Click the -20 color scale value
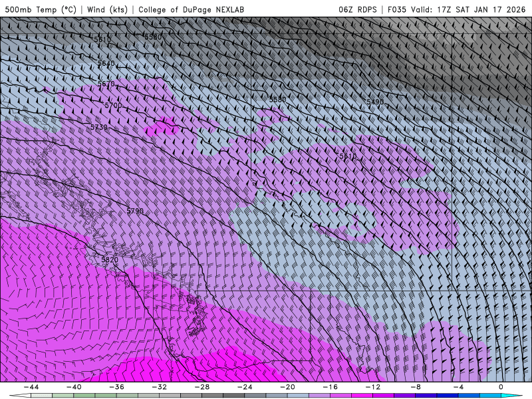The width and height of the screenshot is (532, 399). [287, 387]
